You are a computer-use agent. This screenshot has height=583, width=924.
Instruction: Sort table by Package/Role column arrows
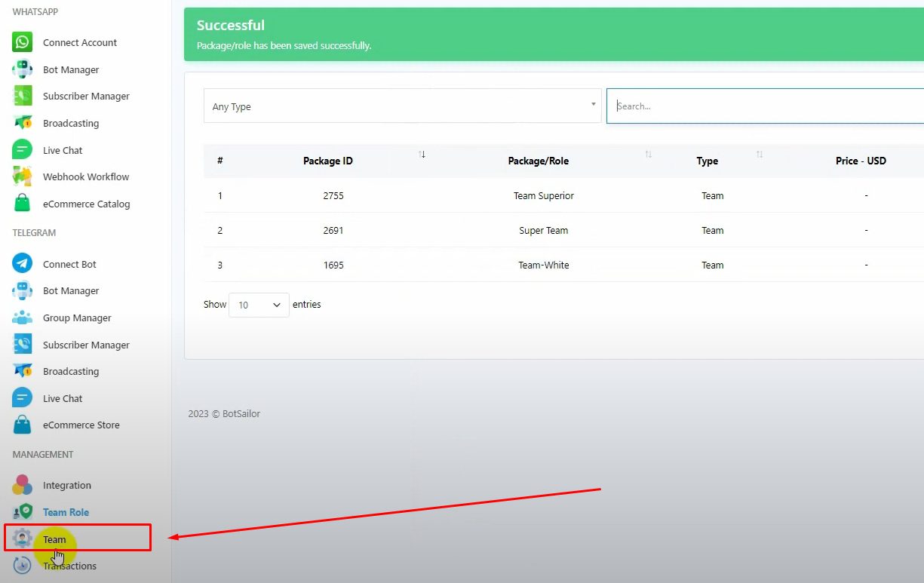pyautogui.click(x=648, y=155)
